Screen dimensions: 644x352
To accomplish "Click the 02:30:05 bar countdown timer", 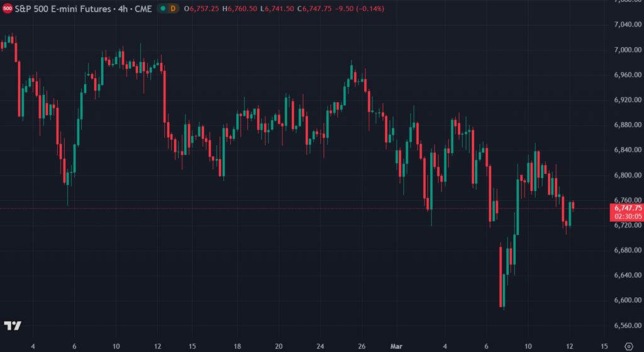I will pyautogui.click(x=628, y=216).
